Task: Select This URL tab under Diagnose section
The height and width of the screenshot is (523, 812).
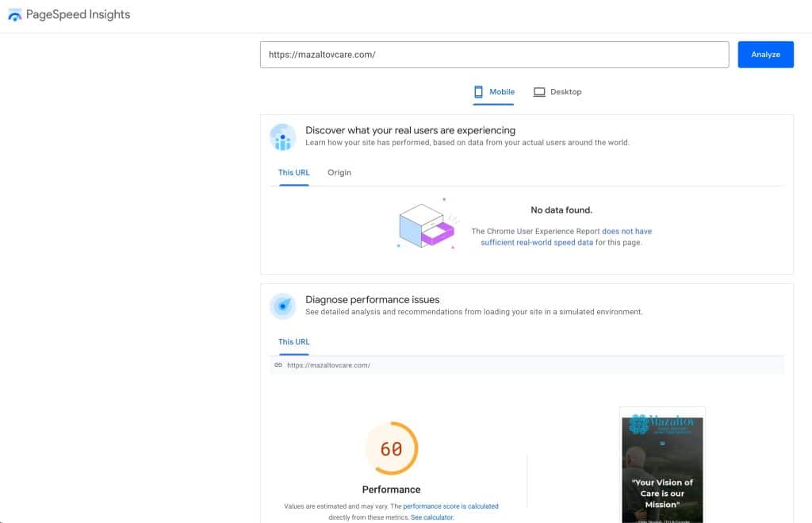Action: (293, 342)
